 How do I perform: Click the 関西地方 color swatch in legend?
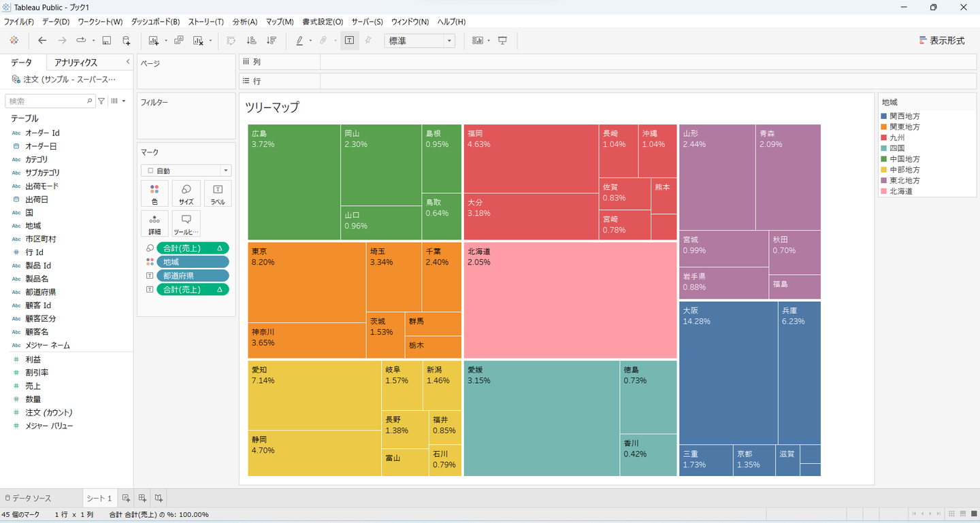pos(885,116)
